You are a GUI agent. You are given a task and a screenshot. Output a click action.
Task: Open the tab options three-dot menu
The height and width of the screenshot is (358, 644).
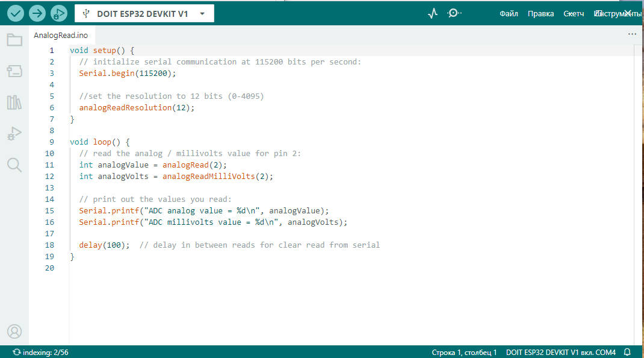point(632,34)
